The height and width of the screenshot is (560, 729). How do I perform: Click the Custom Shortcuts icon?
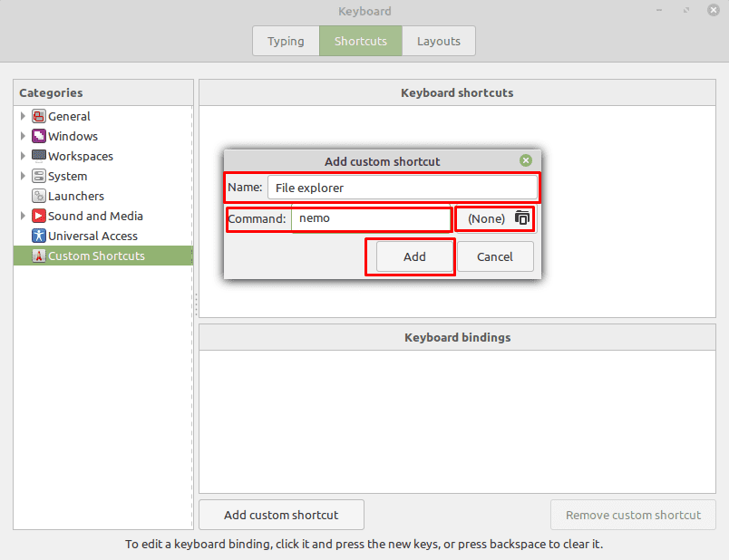coord(39,256)
